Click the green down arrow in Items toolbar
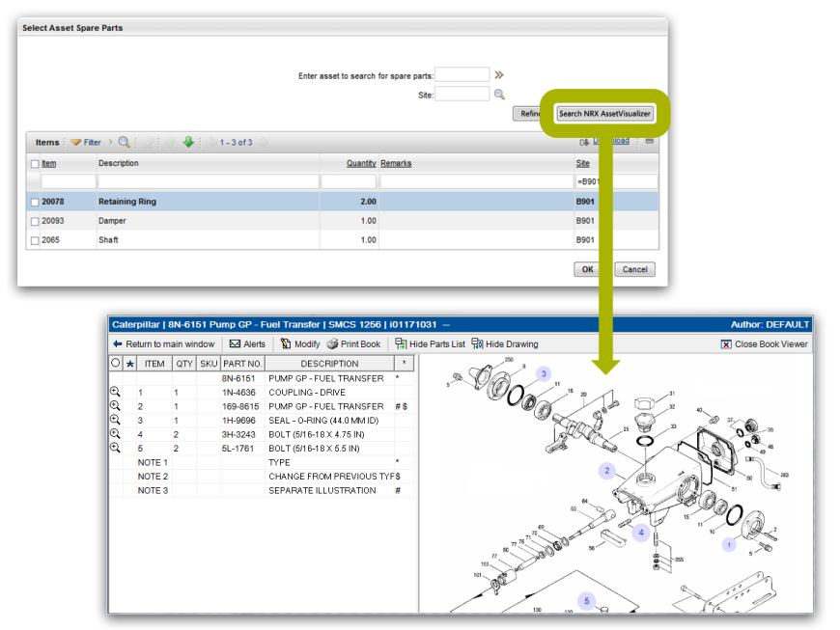Screen dimensions: 840x630 coord(188,142)
